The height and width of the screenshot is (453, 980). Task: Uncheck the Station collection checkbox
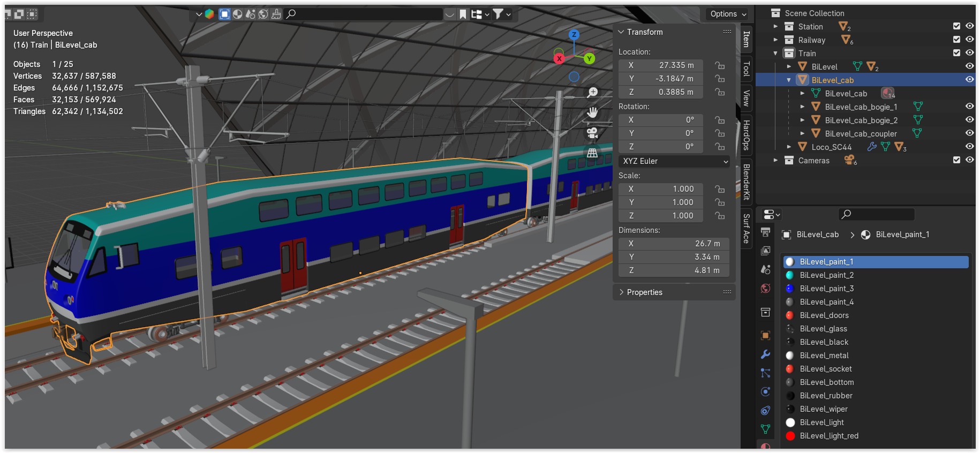pos(956,26)
